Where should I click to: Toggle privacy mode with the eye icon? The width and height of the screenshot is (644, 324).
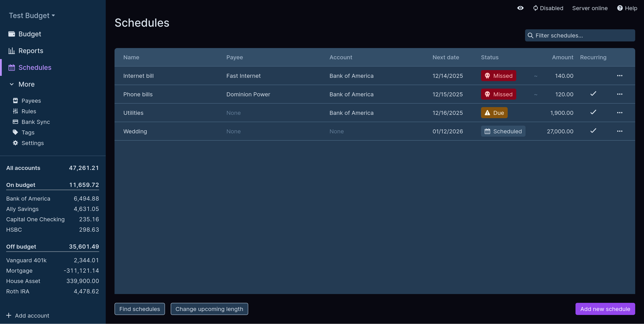[520, 8]
